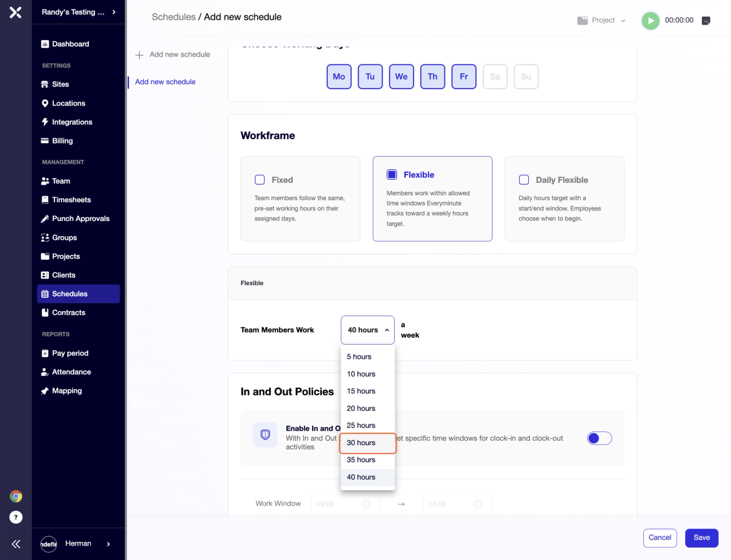
Task: Click the Clients contact card icon
Action: [x=45, y=275]
